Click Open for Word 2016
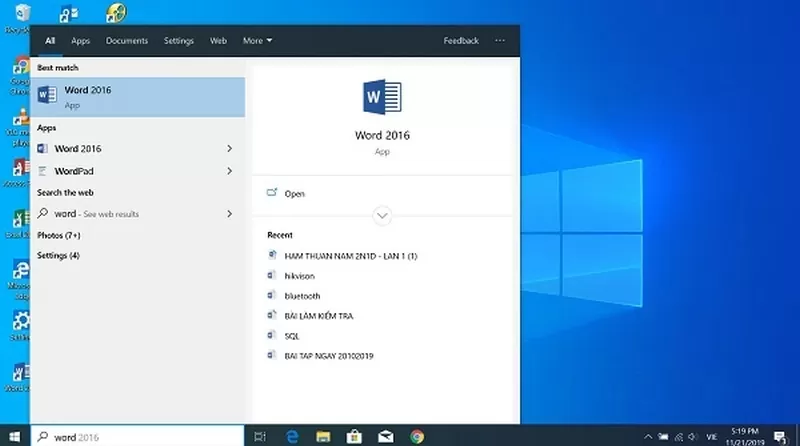800x446 pixels. pyautogui.click(x=294, y=194)
